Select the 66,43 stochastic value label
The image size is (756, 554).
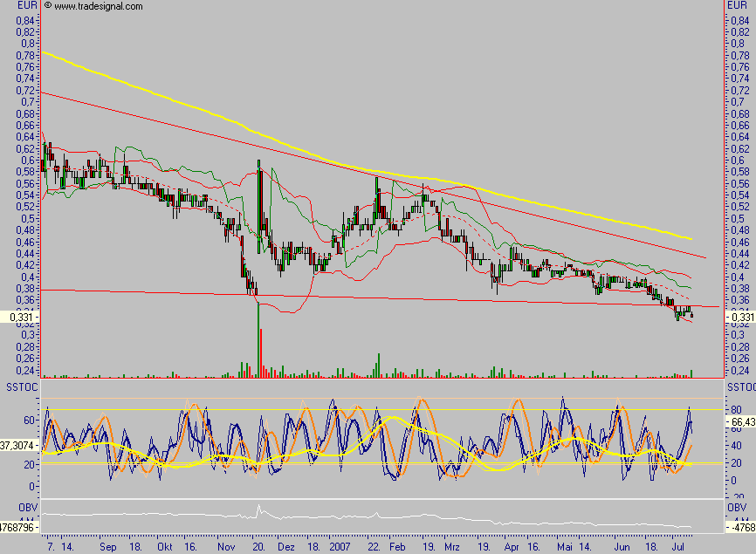[x=740, y=420]
